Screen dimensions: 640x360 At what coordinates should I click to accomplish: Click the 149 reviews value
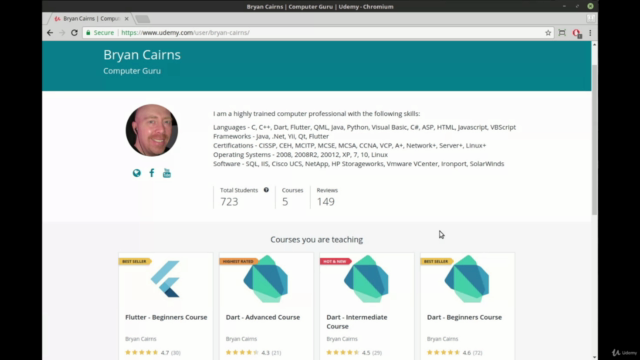pyautogui.click(x=326, y=202)
